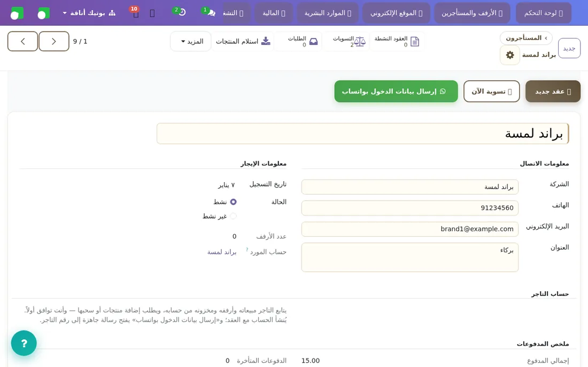The height and width of the screenshot is (367, 588).
Task: Click the ملخص المدفوعات section heading
Action: coord(543,343)
